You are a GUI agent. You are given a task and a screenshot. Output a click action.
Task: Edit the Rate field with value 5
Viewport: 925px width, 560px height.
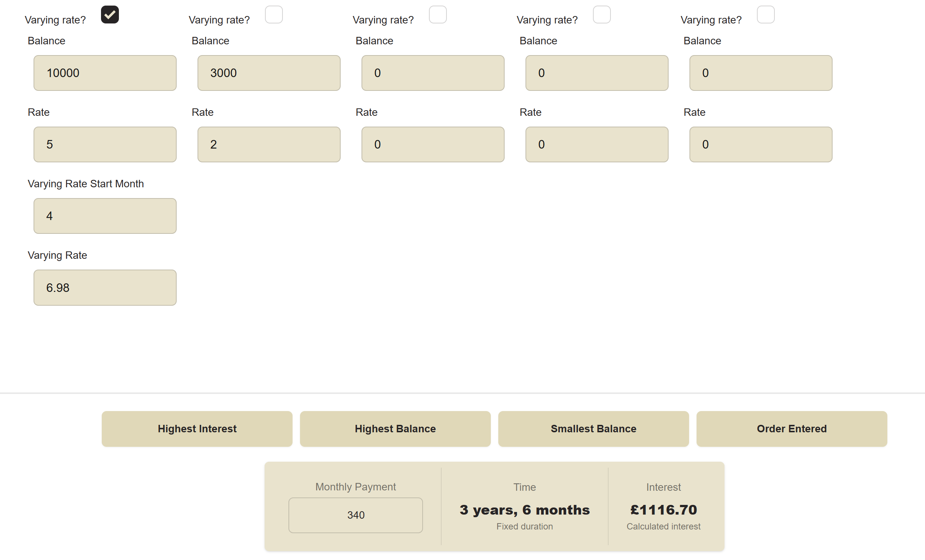[x=105, y=144]
